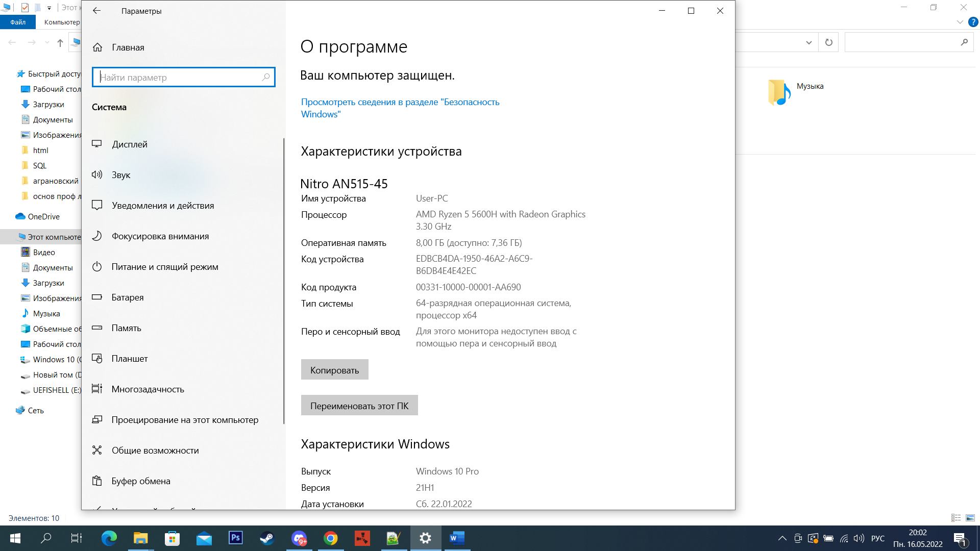
Task: Switch РУС input language
Action: pyautogui.click(x=878, y=538)
